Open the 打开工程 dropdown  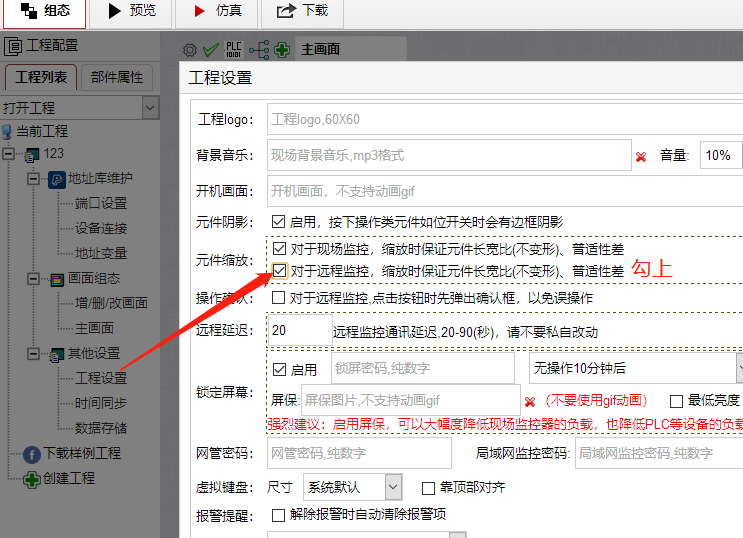[x=150, y=107]
